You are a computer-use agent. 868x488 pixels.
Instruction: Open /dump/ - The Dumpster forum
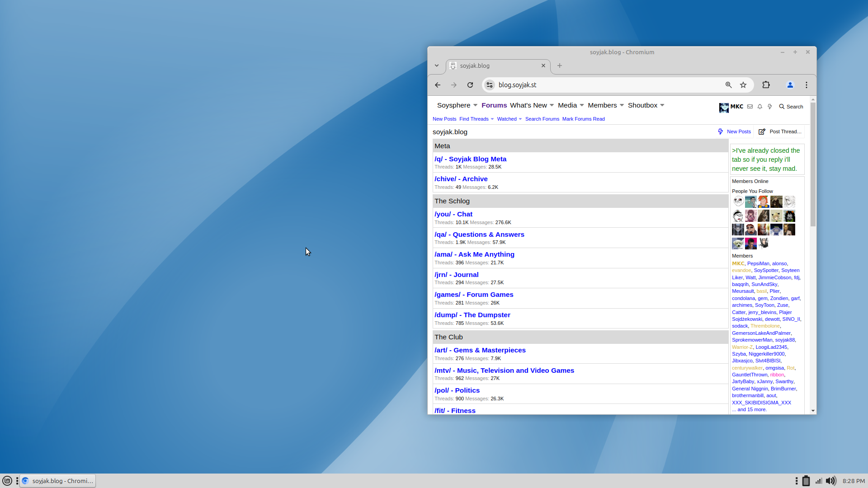click(472, 315)
